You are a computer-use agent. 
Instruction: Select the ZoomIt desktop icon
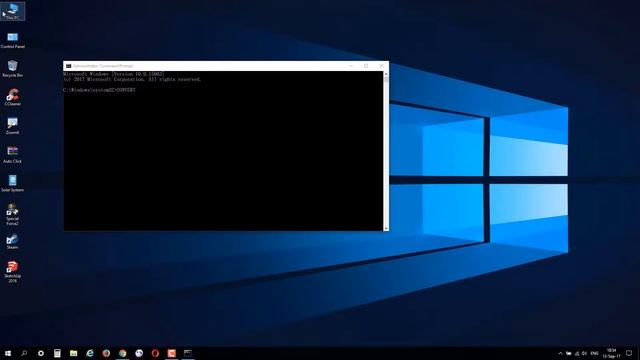click(x=12, y=126)
